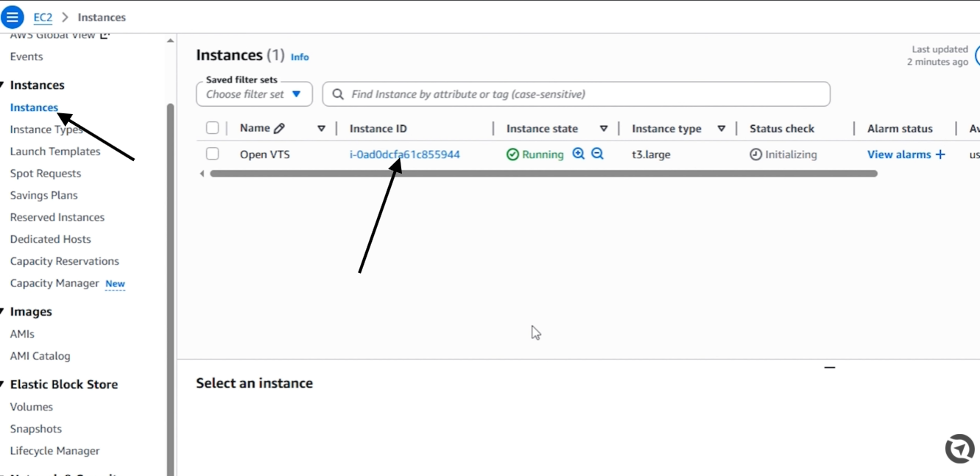Click the sidebar vertical scrollbar
This screenshot has width=980, height=476.
click(x=170, y=289)
